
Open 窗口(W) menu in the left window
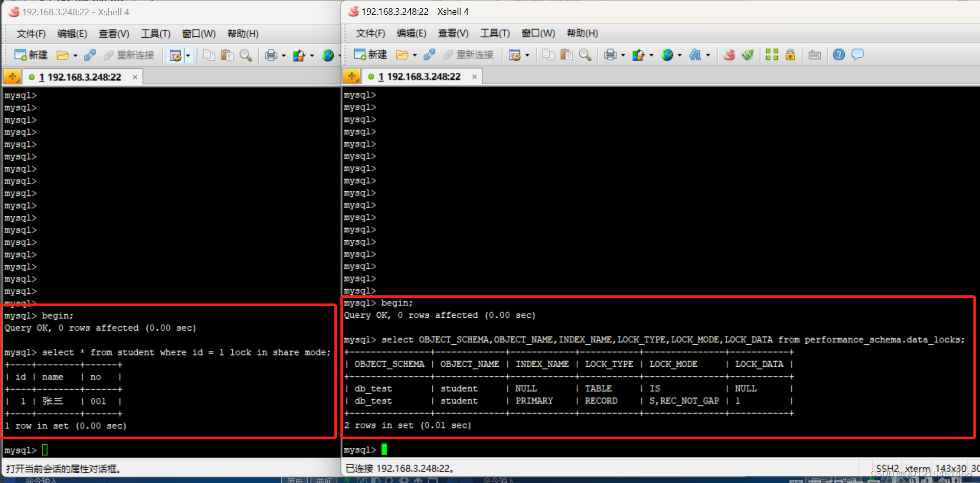[199, 34]
